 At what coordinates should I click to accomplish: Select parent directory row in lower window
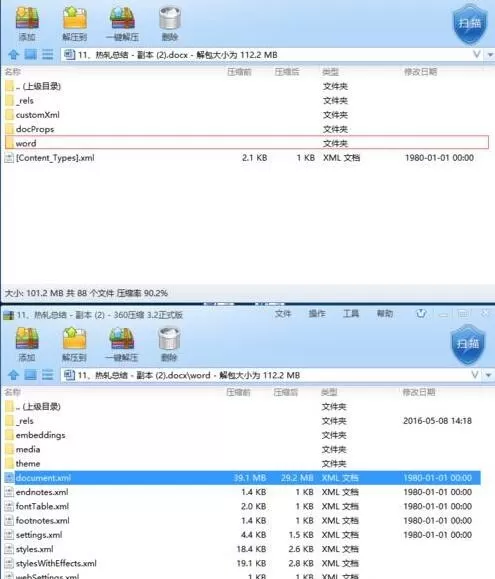click(x=242, y=406)
